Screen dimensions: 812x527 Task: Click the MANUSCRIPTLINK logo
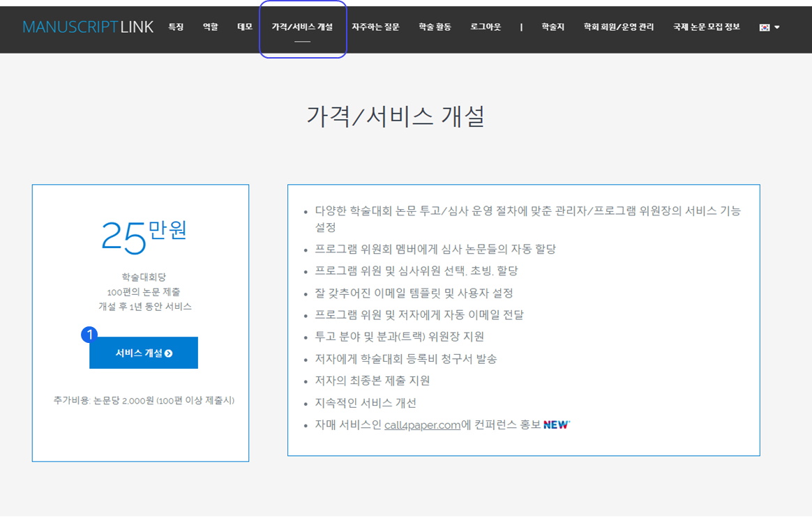(88, 27)
